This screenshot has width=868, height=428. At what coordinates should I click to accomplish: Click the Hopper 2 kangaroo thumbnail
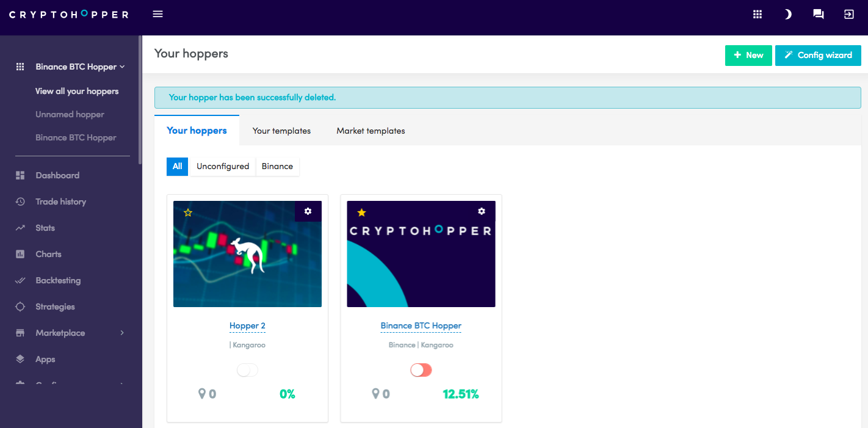click(247, 254)
